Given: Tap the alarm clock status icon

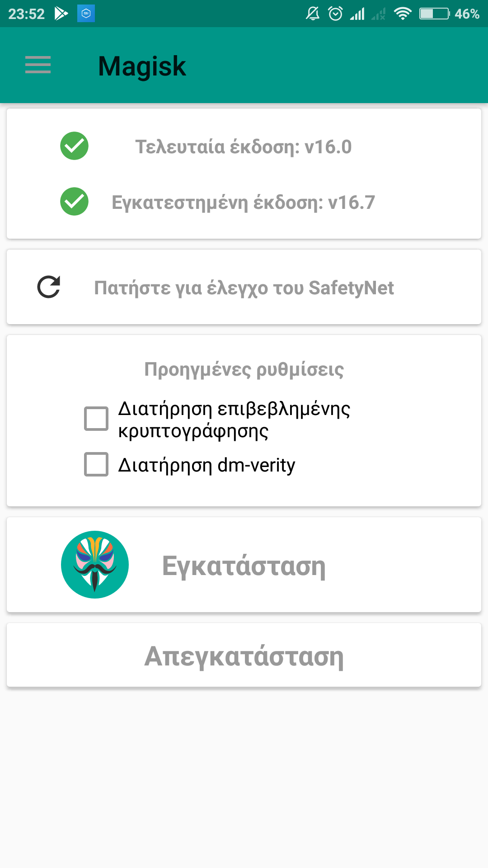Looking at the screenshot, I should pos(335,14).
